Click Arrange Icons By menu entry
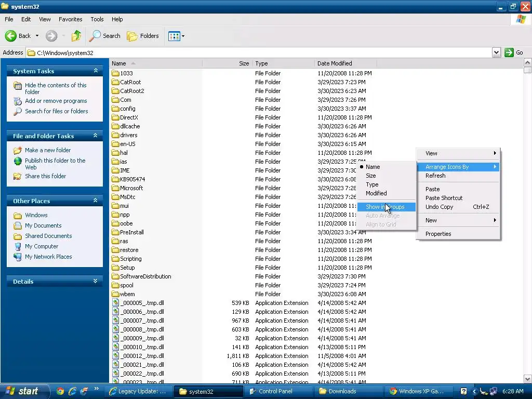Viewport: 532px width, 399px height. click(458, 167)
